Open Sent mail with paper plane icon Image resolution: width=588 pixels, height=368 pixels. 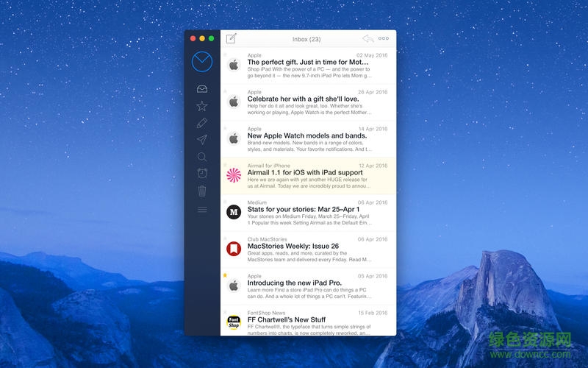201,140
